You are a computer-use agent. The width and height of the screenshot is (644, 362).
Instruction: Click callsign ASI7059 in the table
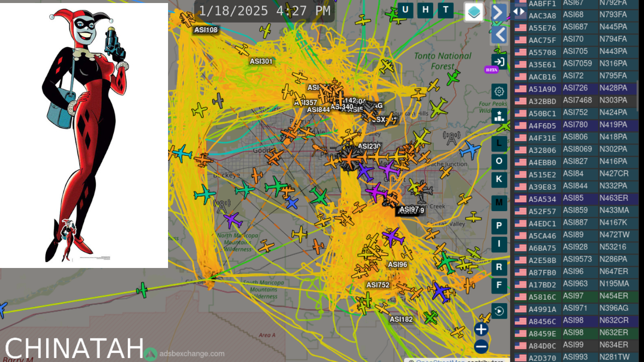point(578,63)
